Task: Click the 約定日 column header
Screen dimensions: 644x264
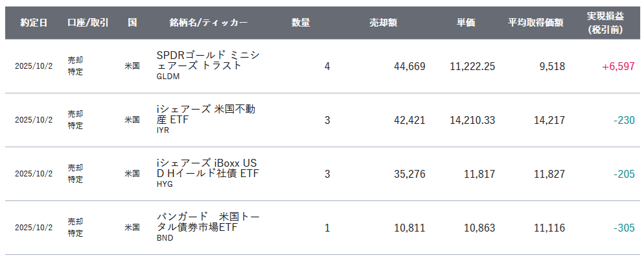Action: 34,23
